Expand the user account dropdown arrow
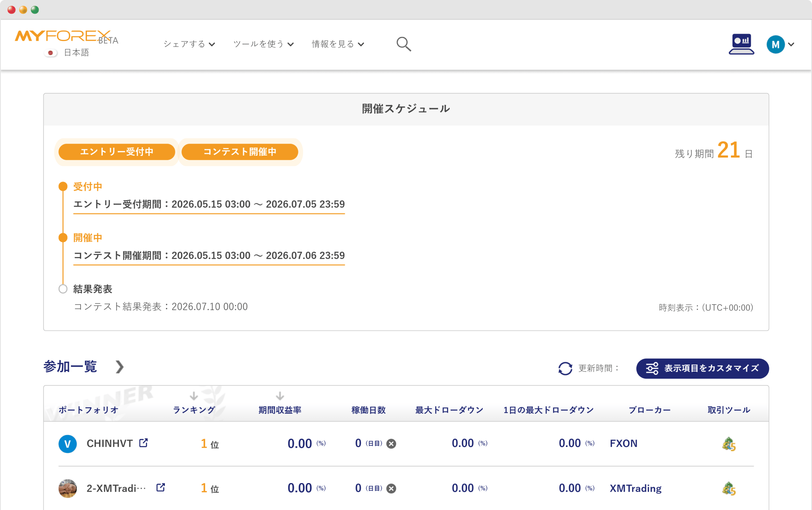This screenshot has height=510, width=812. click(x=791, y=44)
